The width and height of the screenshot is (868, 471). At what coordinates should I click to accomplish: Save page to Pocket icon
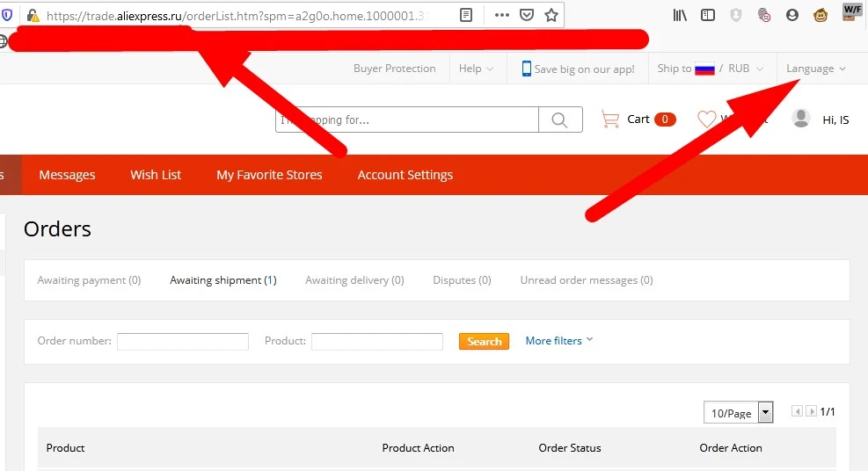coord(527,15)
